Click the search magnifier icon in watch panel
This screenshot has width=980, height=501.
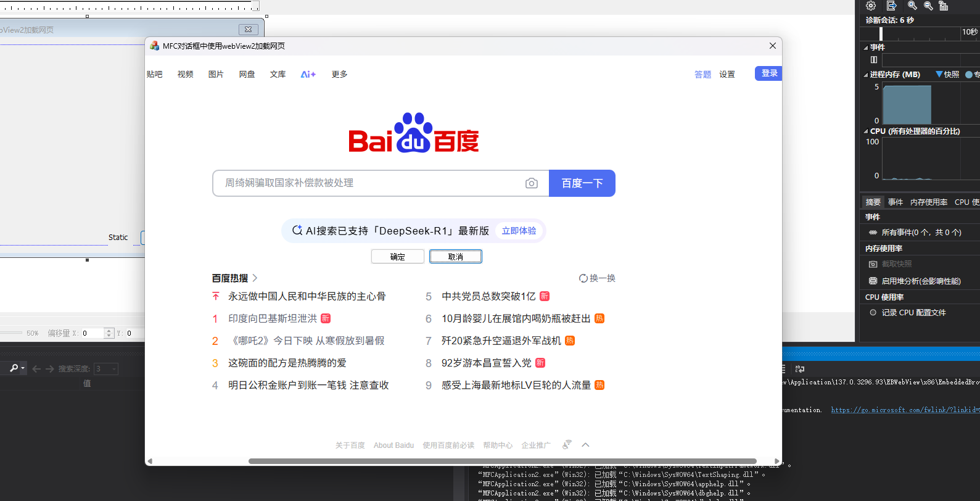click(14, 368)
